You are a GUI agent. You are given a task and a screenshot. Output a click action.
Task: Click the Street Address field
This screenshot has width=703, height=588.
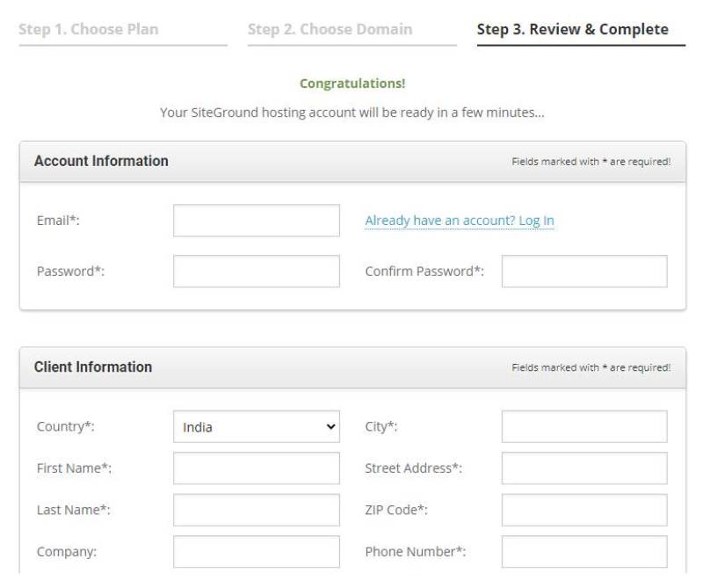583,468
